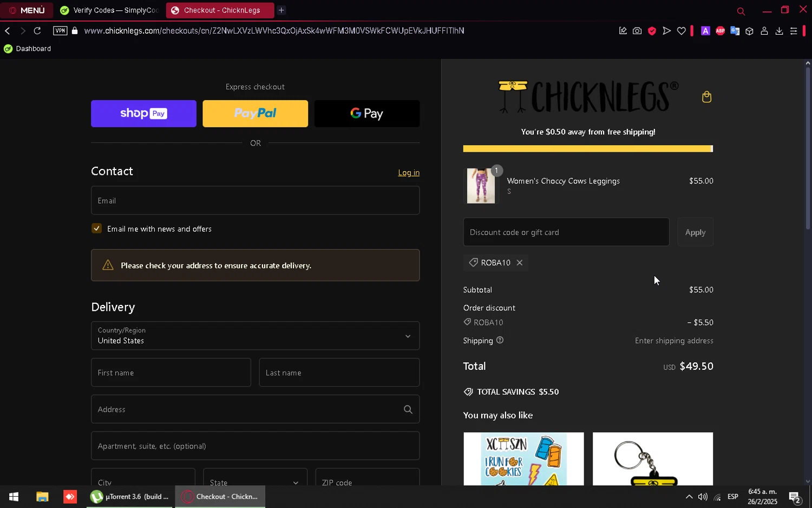
Task: Open the XC SZN sticker product thumbnail
Action: point(523,459)
